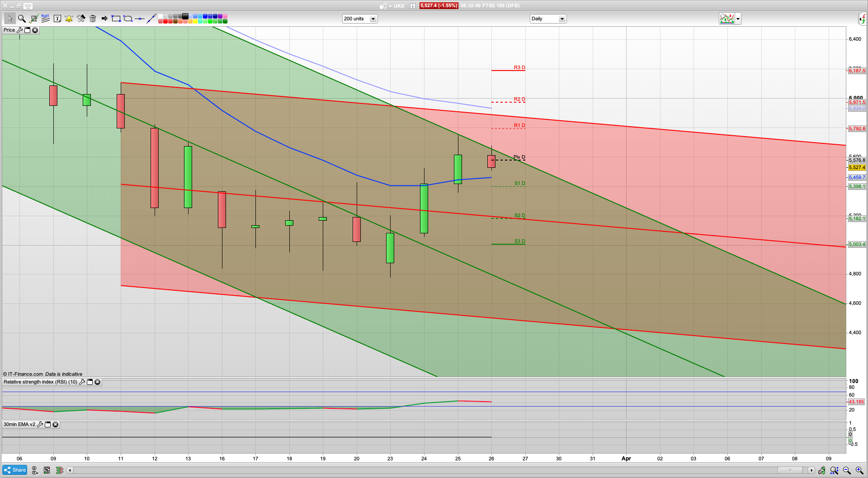Toggle the RSI panel window maximize icon
868x478 pixels.
click(90, 382)
